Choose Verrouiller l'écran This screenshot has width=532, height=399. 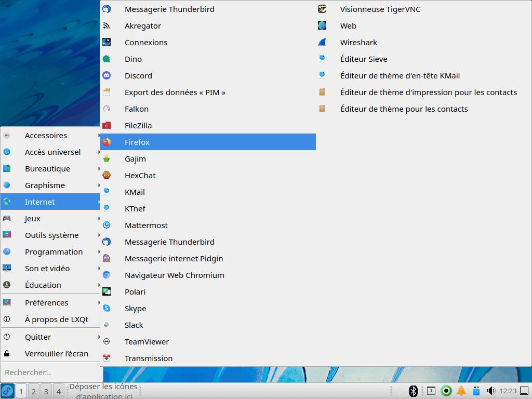coord(50,353)
